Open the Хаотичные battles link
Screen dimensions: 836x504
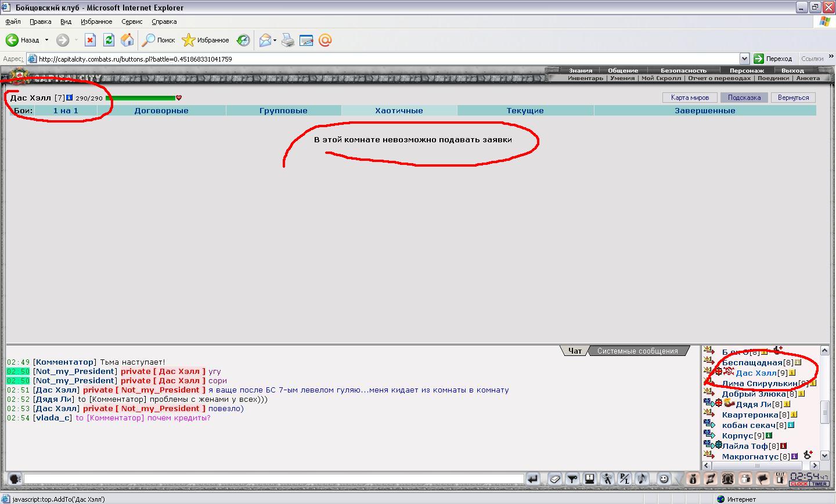[399, 110]
